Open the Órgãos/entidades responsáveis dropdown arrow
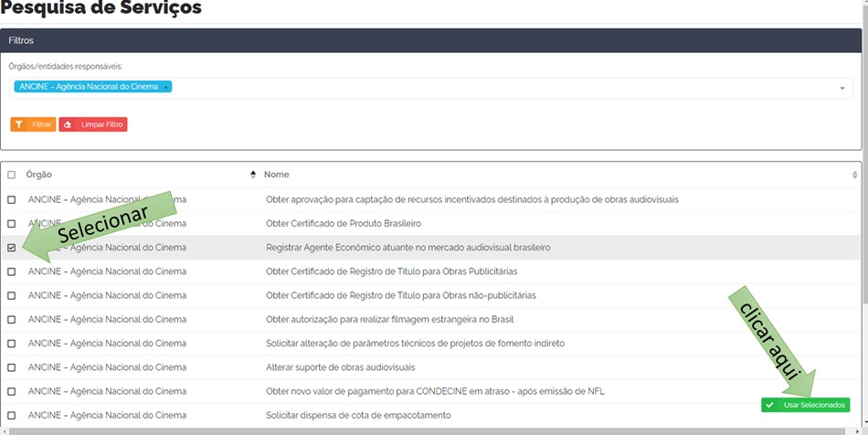 pos(842,88)
